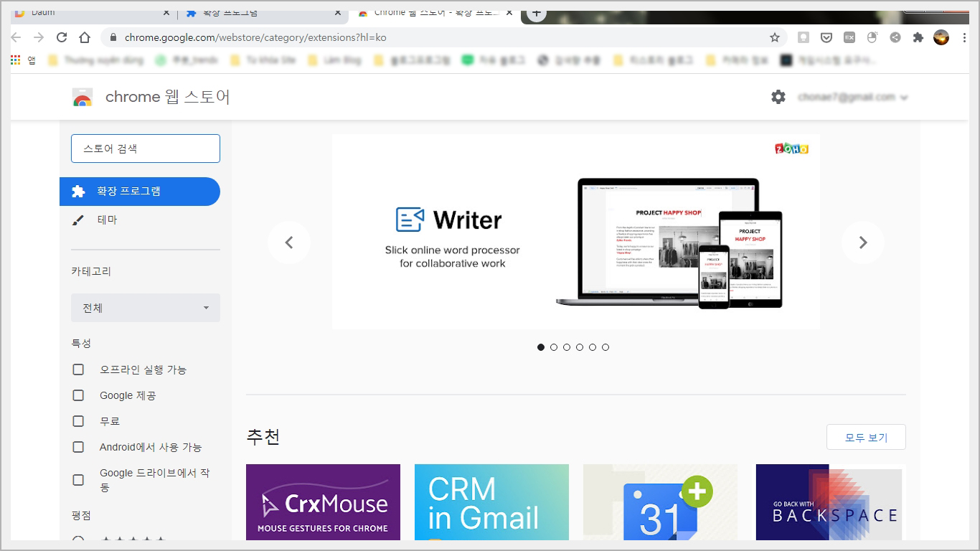The width and height of the screenshot is (980, 551).
Task: Close the Chrome 웹 스토어 tab
Action: click(x=509, y=13)
